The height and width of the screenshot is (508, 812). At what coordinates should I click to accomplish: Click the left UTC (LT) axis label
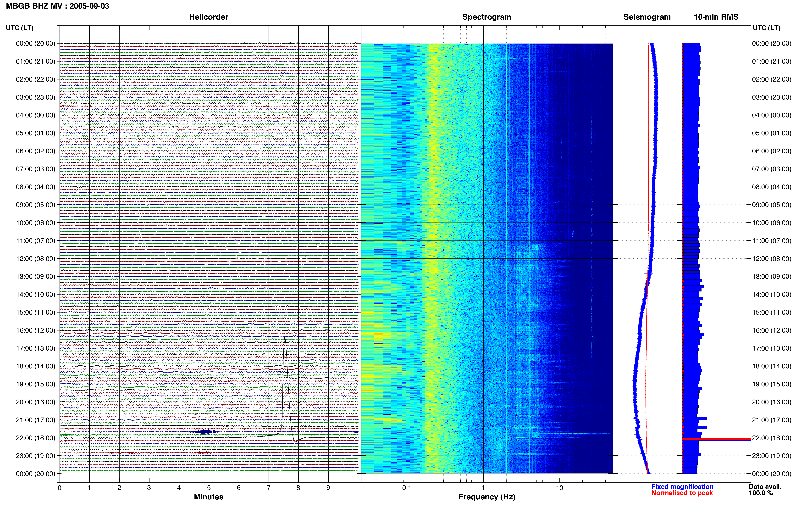click(x=20, y=28)
